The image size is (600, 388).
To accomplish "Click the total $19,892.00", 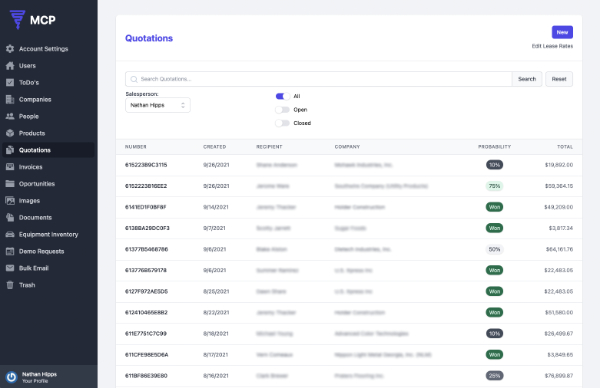I will pyautogui.click(x=559, y=165).
